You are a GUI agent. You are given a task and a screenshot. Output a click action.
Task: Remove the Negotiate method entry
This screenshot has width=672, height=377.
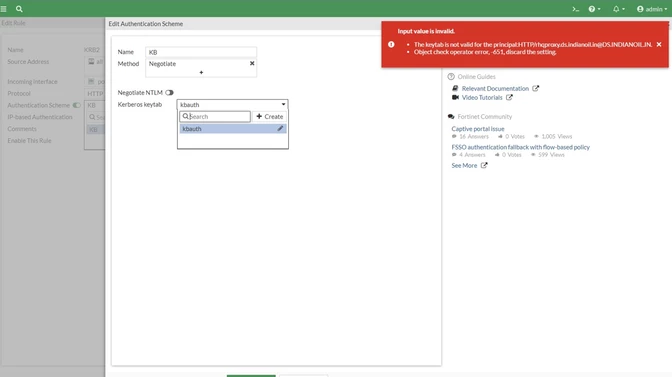(252, 63)
